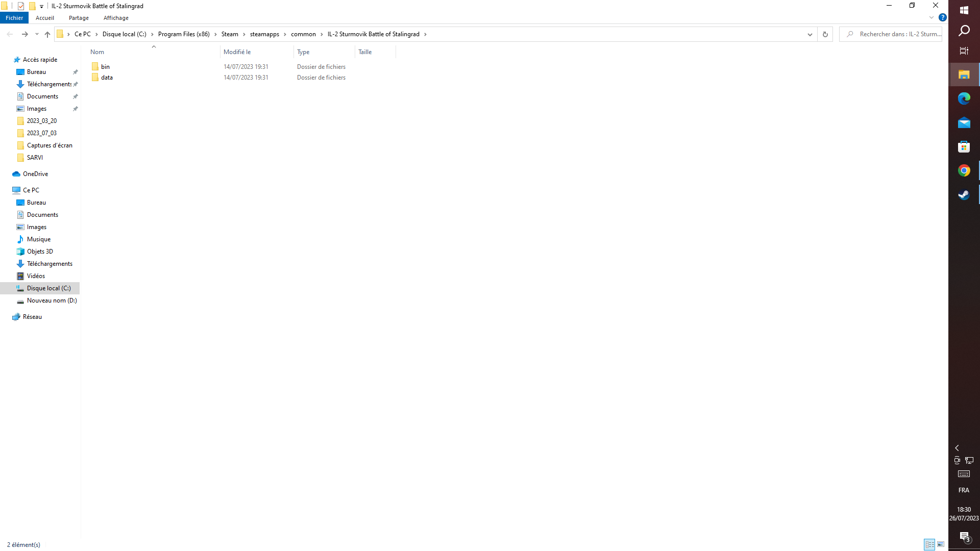
Task: Open Customize Quick Access Toolbar dropdown
Action: click(42, 6)
